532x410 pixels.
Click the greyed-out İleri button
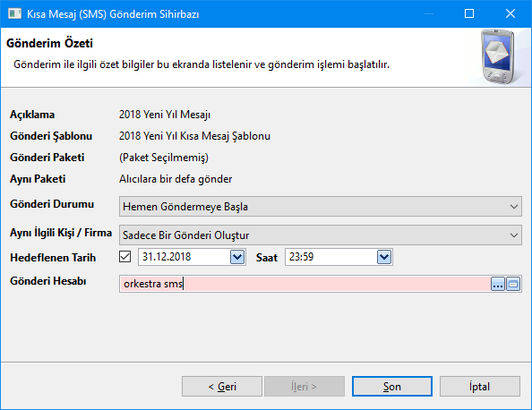click(x=305, y=386)
